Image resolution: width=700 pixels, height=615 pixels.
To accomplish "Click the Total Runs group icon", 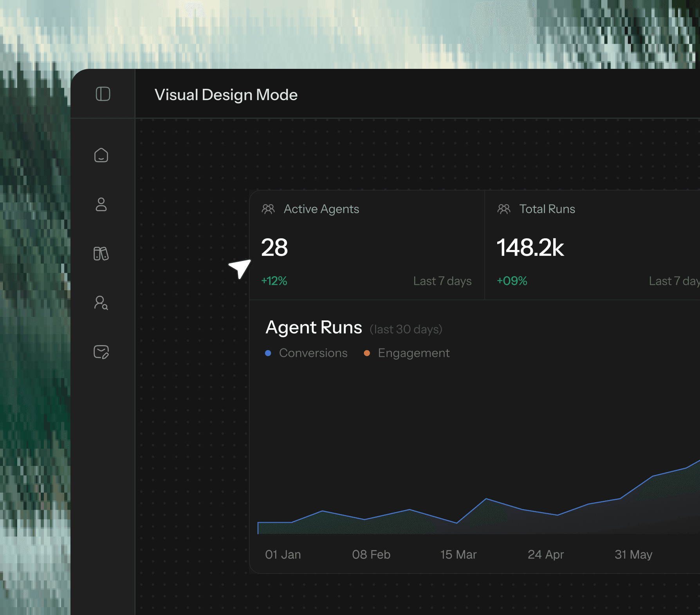I will 504,209.
